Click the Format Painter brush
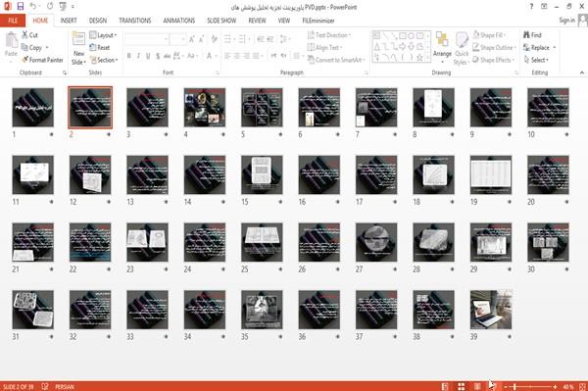 [x=25, y=60]
